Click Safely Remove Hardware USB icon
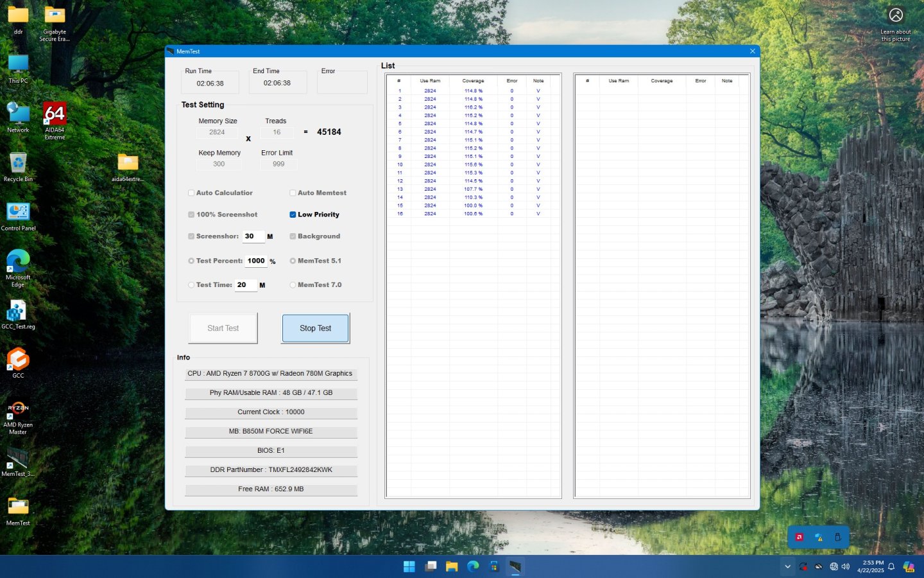Screen dimensions: 924x578 click(838, 538)
